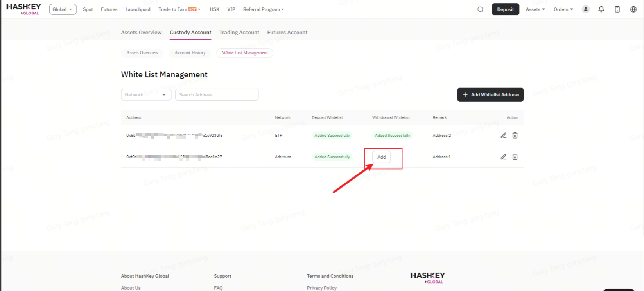Edit the Address 1 Arbitrum row
This screenshot has height=291, width=644.
pos(503,157)
